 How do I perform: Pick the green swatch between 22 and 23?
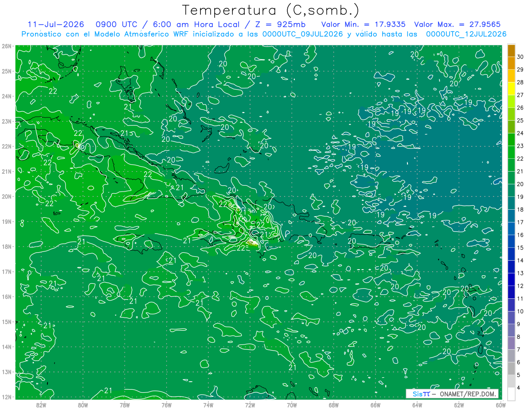[511, 153]
